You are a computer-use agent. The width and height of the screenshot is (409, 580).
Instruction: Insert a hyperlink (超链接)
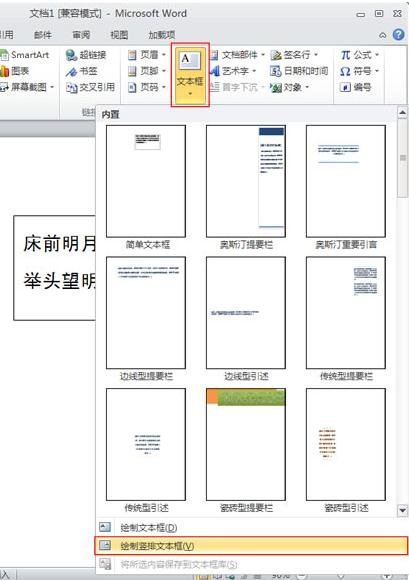pos(86,55)
